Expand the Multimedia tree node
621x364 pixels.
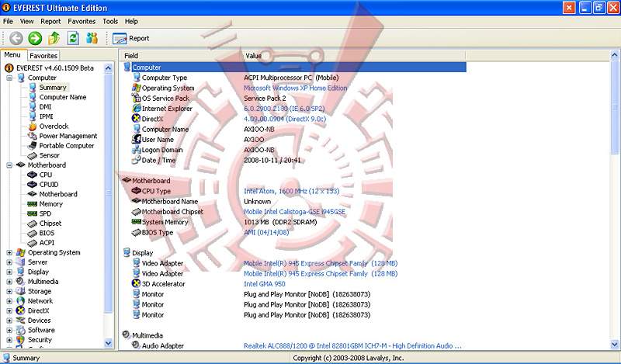pos(9,282)
